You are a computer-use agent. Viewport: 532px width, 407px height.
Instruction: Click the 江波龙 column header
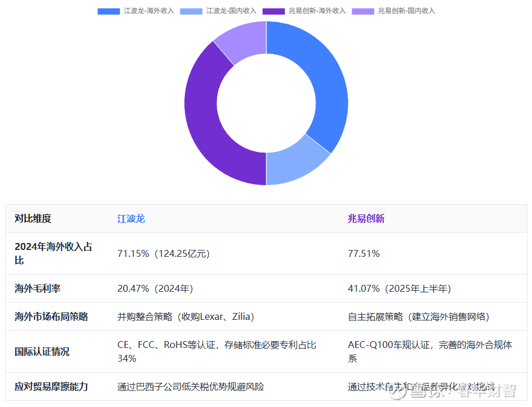click(131, 218)
